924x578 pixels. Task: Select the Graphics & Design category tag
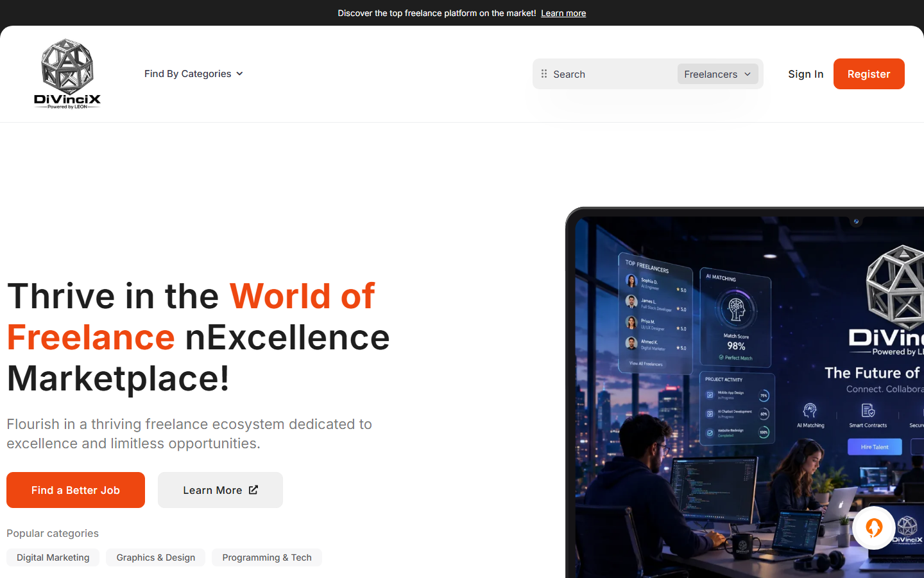tap(156, 557)
